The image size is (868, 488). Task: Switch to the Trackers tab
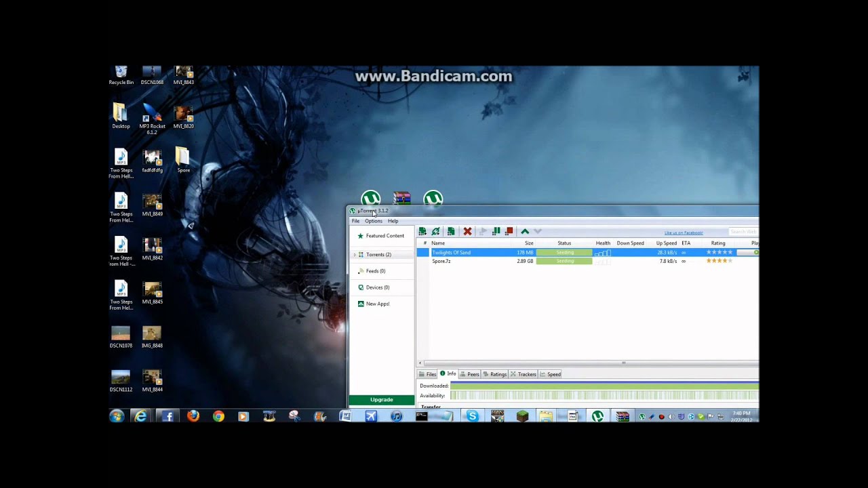point(524,374)
